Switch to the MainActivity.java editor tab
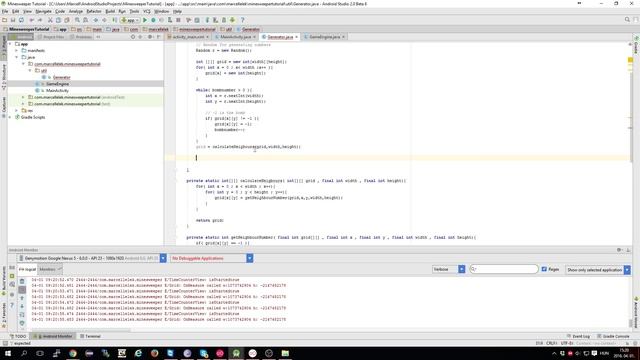 pos(236,37)
